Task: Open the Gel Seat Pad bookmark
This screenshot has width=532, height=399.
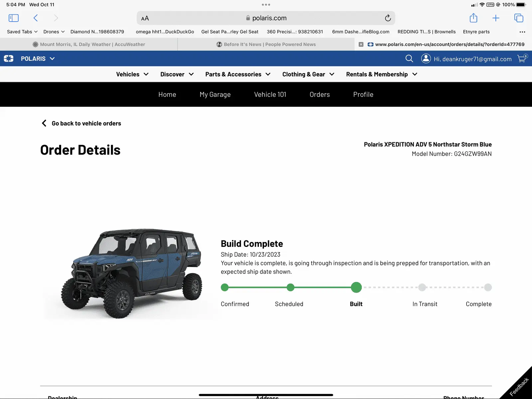Action: [230, 32]
